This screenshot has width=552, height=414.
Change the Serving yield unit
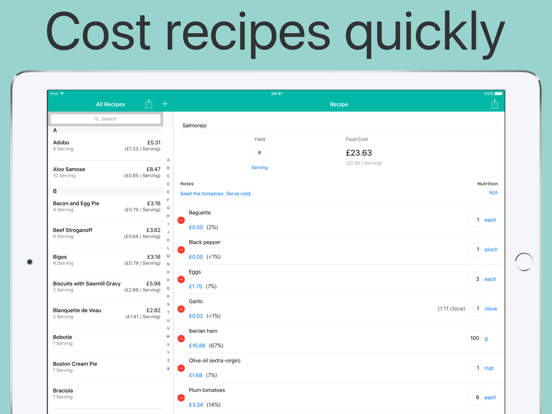(x=259, y=168)
